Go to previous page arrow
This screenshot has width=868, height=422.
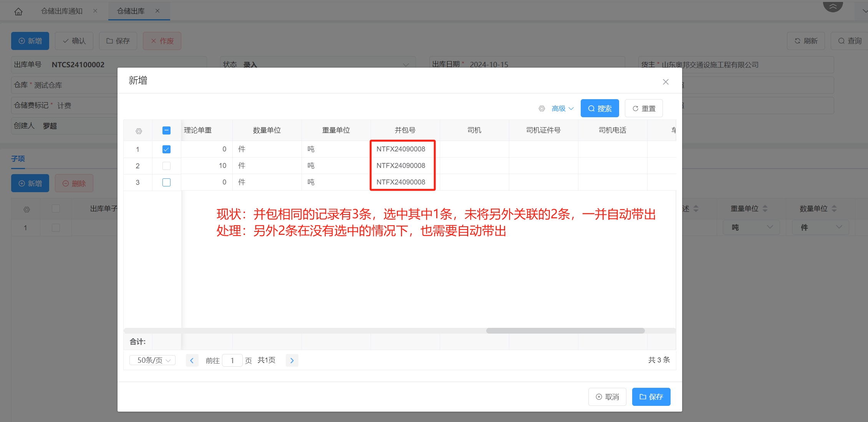point(192,361)
